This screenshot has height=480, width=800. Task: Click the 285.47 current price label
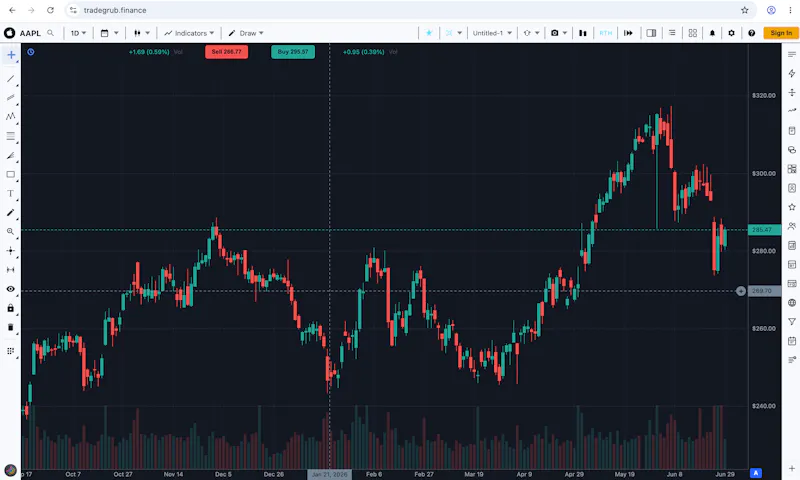pos(764,230)
